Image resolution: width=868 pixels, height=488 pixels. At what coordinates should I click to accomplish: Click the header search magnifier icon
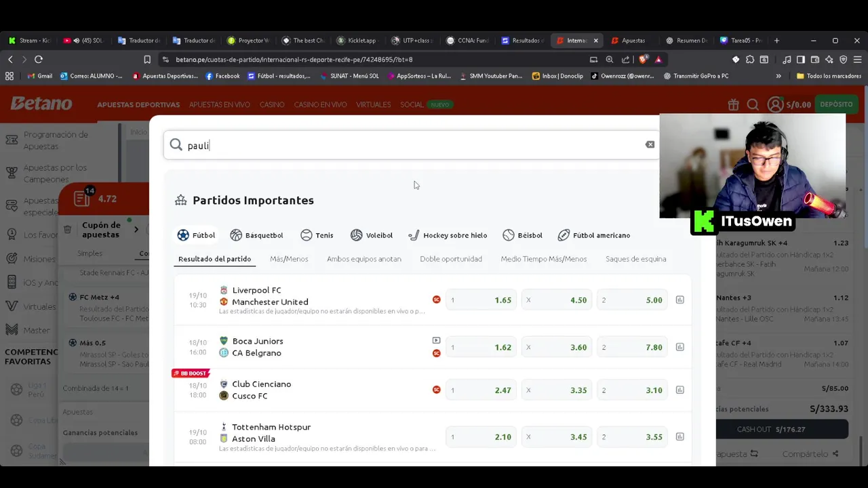click(753, 104)
